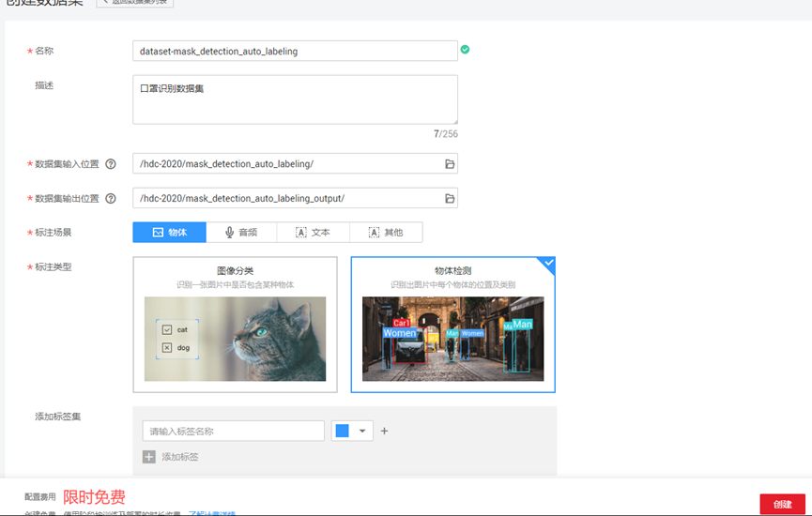Click the 请输入标签名称 label name field
The width and height of the screenshot is (812, 516).
click(234, 431)
